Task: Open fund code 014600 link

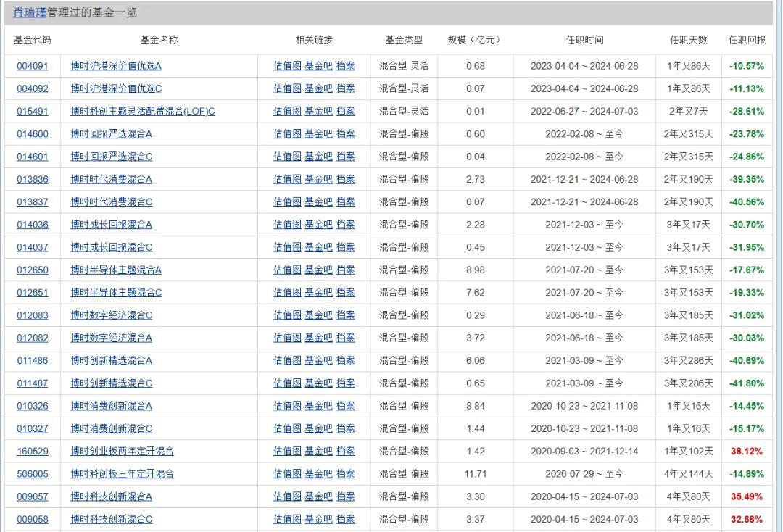Action: point(33,134)
